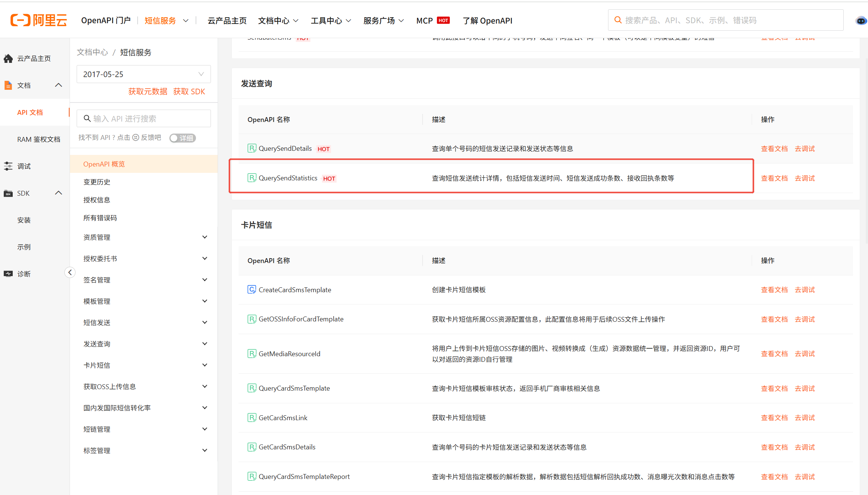The image size is (868, 495).
Task: Expand the 资质管理 section
Action: tap(205, 237)
